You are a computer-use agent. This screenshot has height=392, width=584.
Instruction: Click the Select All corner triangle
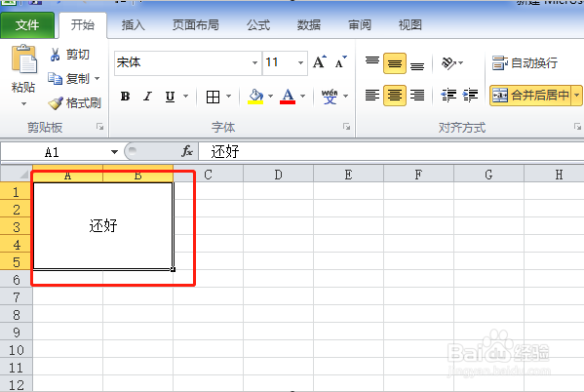[x=17, y=174]
